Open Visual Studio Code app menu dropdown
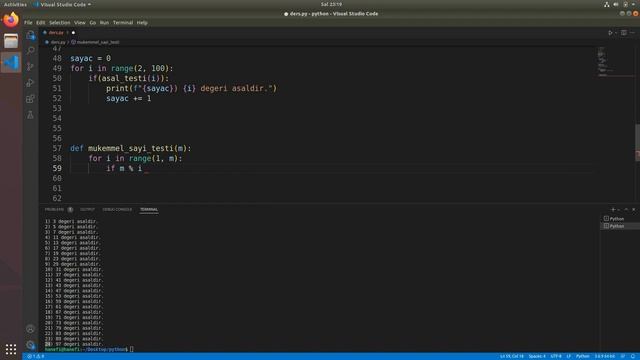The height and width of the screenshot is (360, 640). coord(62,4)
